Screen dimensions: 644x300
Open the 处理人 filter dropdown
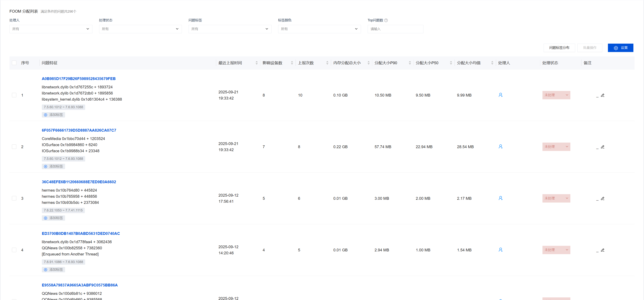coord(51,29)
